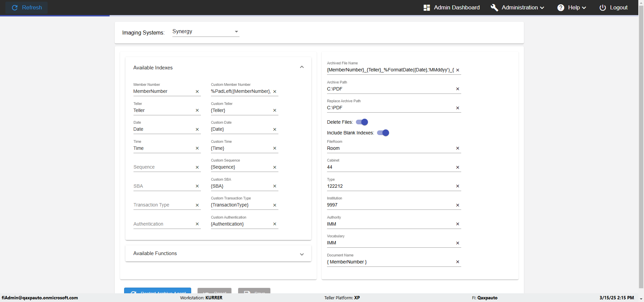Screen dimensions: 644x302
Task: Go to Admin Dashboard
Action: 451,7
